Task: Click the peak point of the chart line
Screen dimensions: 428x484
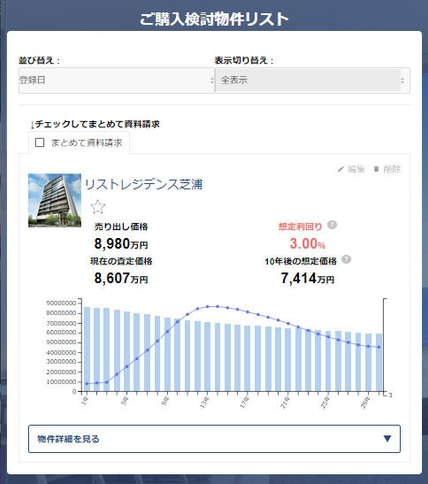Action: [212, 306]
